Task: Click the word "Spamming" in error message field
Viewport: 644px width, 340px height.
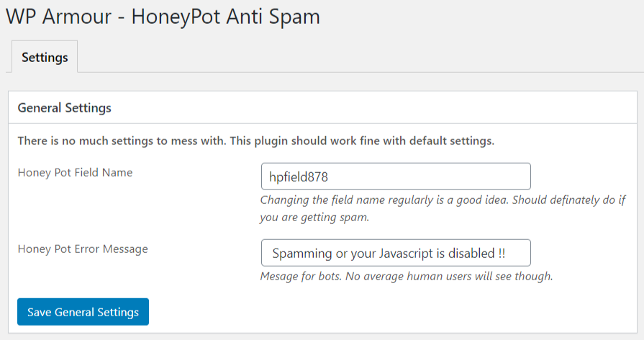Action: [x=302, y=254]
